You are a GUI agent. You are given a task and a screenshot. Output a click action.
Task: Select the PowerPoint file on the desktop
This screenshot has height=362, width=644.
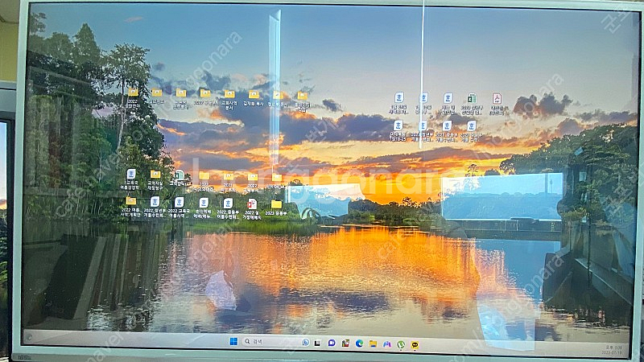(x=252, y=204)
